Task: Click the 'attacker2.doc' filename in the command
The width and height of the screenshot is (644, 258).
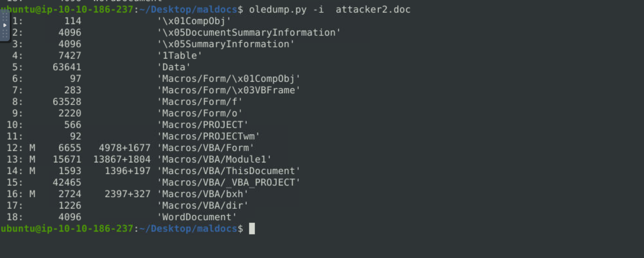Action: 373,9
